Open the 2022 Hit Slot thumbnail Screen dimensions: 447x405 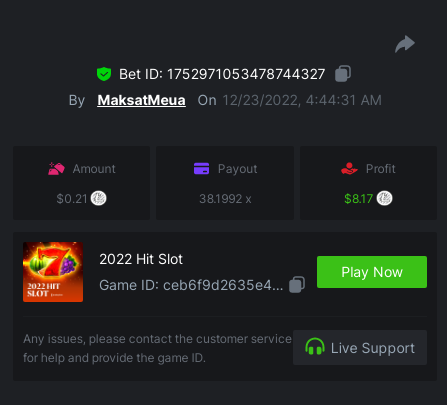point(53,272)
